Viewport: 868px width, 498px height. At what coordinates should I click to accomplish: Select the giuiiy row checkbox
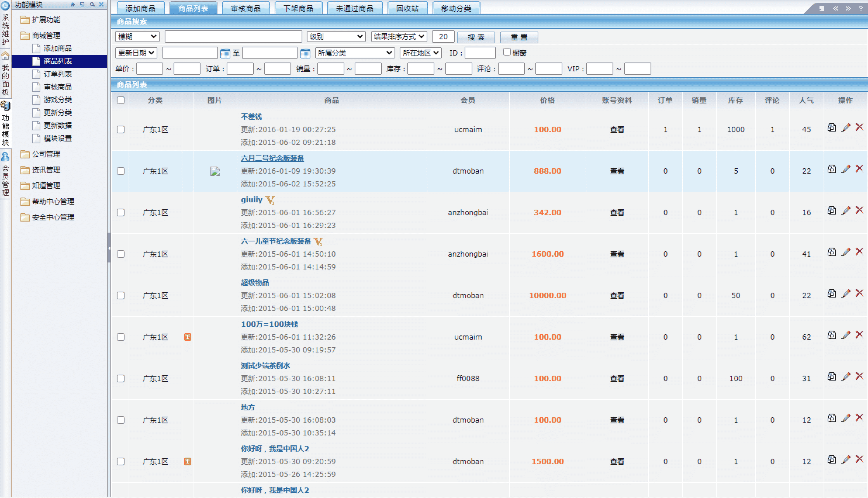(x=121, y=212)
